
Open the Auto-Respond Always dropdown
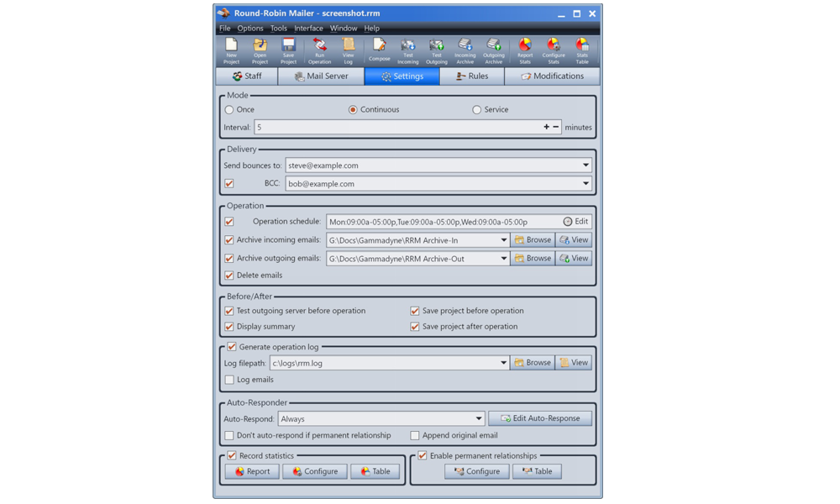click(478, 418)
